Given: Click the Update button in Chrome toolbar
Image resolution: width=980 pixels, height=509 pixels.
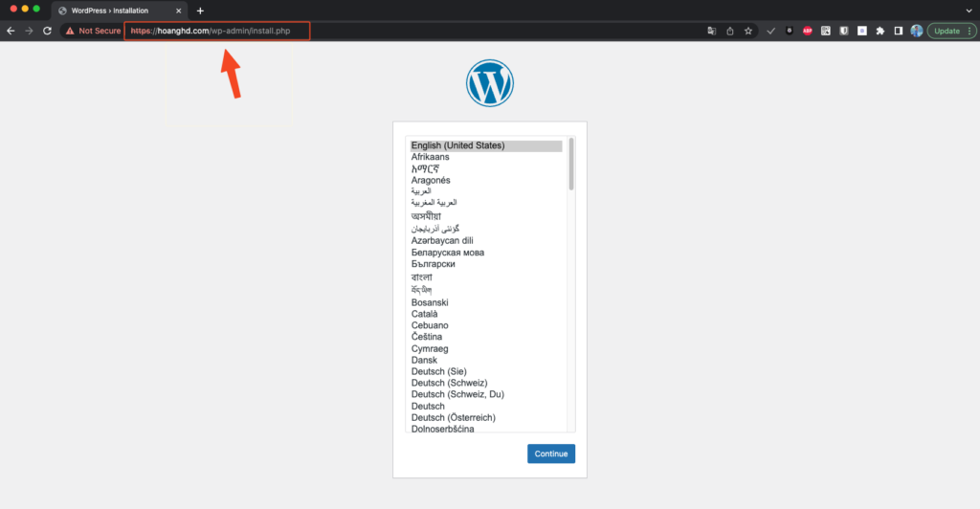Looking at the screenshot, I should [x=947, y=31].
